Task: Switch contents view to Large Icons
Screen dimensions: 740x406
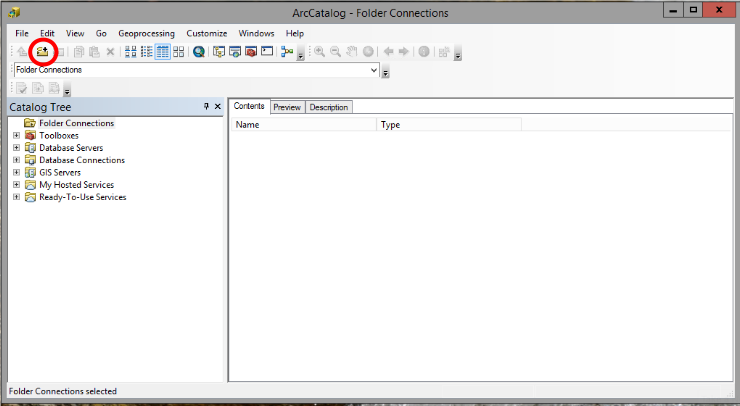Action: (x=131, y=51)
